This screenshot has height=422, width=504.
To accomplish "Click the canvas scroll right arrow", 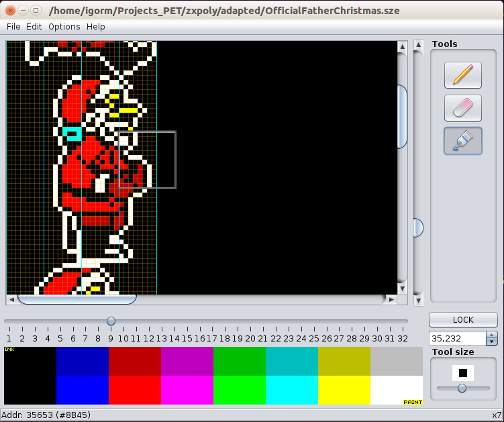I will point(391,299).
